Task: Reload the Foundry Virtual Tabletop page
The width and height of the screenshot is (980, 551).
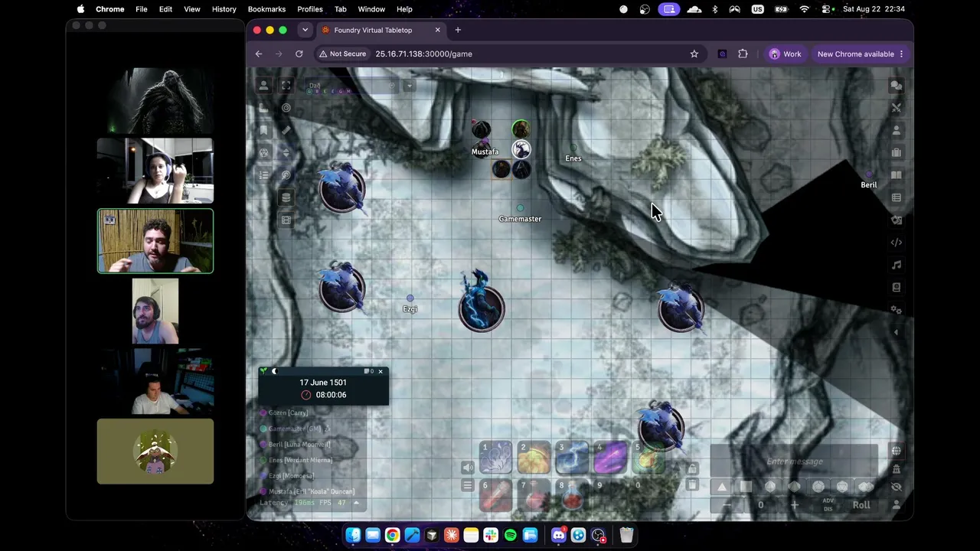Action: click(x=299, y=54)
